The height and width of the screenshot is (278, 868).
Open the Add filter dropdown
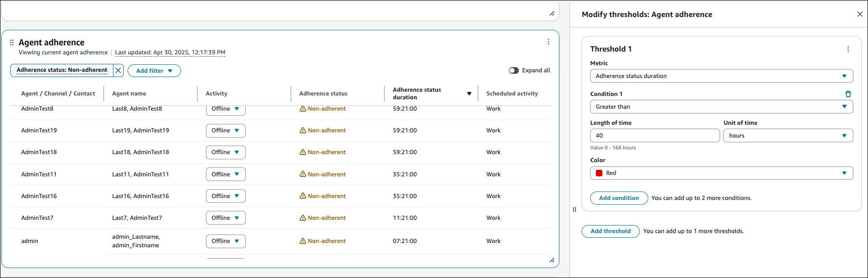tap(154, 71)
